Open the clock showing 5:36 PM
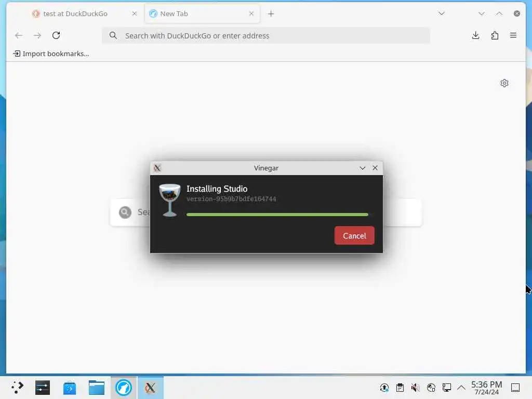Viewport: 532px width, 399px height. 486,388
